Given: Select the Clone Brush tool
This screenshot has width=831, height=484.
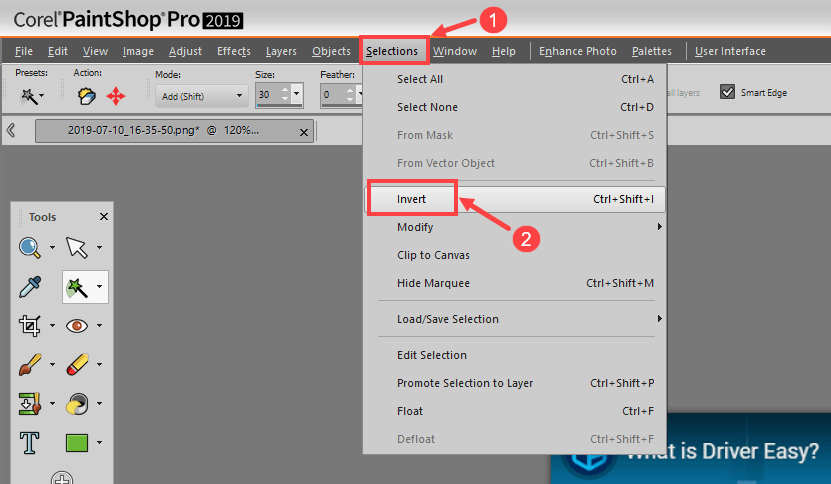Looking at the screenshot, I should (x=30, y=403).
